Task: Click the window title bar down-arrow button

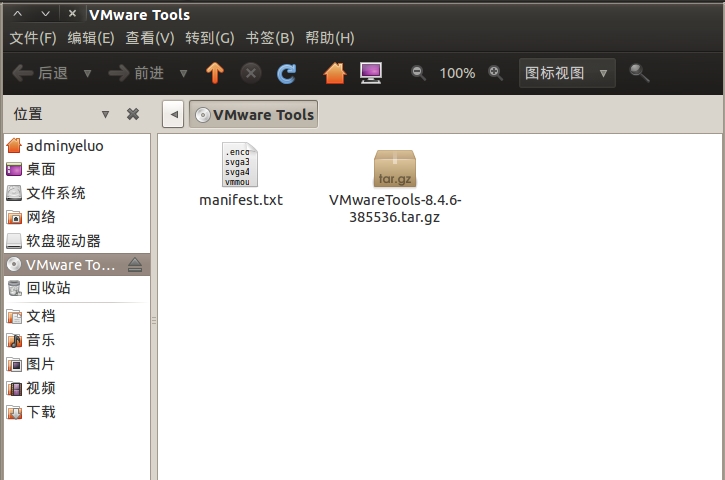Action: 45,14
